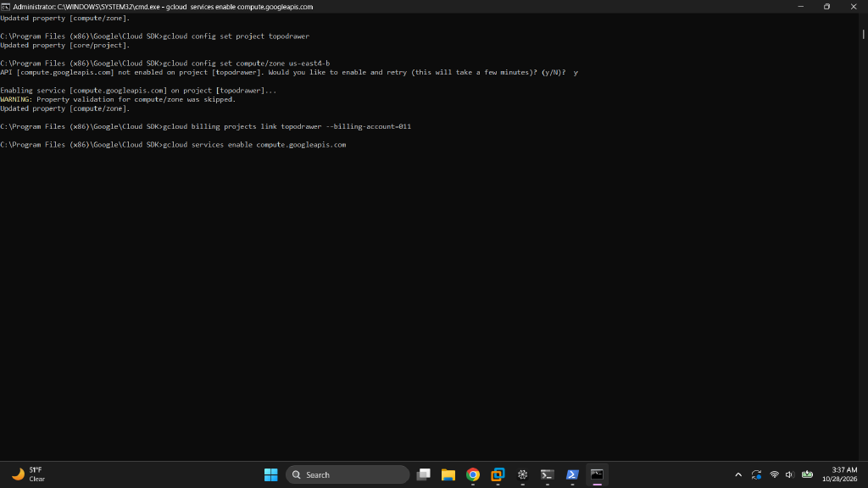Close the Administrator cmd.exe window
Viewport: 868px width, 488px height.
854,7
